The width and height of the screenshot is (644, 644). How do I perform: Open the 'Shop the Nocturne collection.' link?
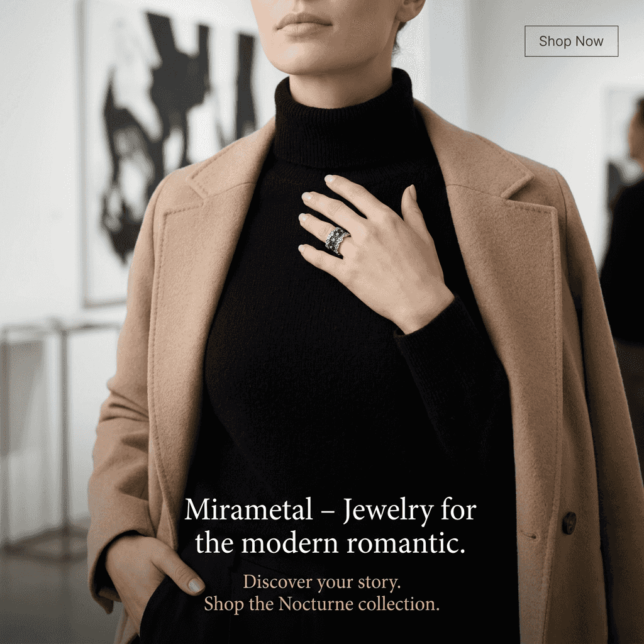[x=321, y=604]
